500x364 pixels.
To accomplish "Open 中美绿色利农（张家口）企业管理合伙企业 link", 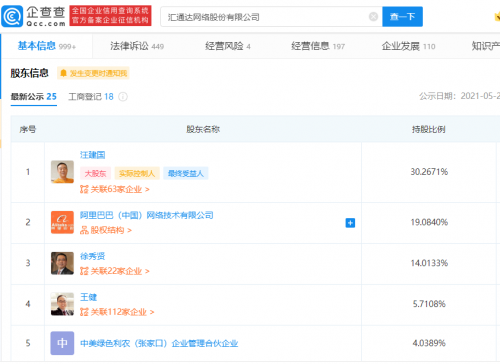I will 159,343.
